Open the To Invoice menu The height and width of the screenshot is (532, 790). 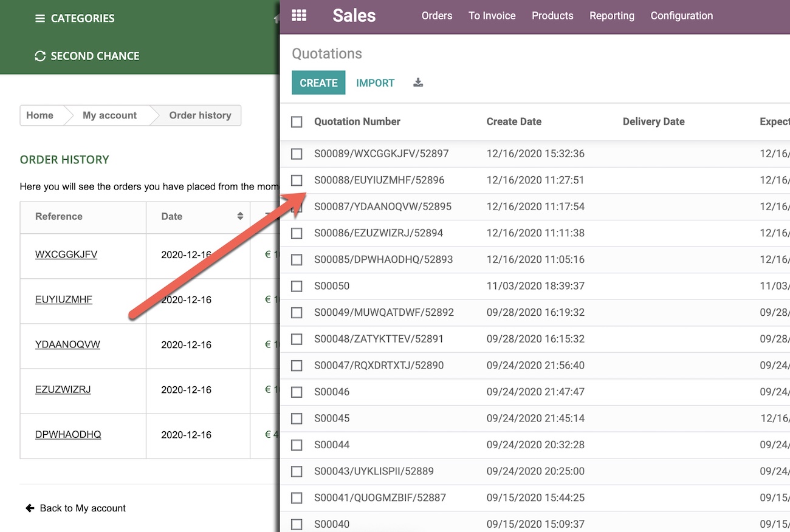[492, 16]
